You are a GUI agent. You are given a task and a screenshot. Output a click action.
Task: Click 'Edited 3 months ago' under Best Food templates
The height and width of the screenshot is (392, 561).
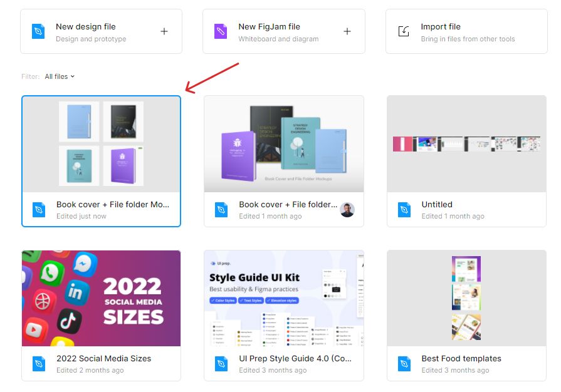pos(455,370)
